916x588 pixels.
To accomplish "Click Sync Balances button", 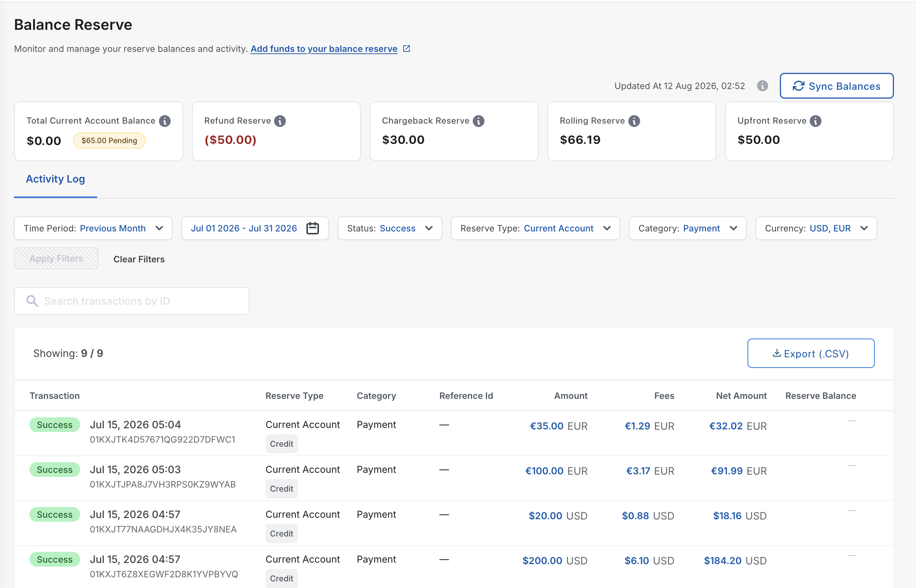I will tap(836, 86).
